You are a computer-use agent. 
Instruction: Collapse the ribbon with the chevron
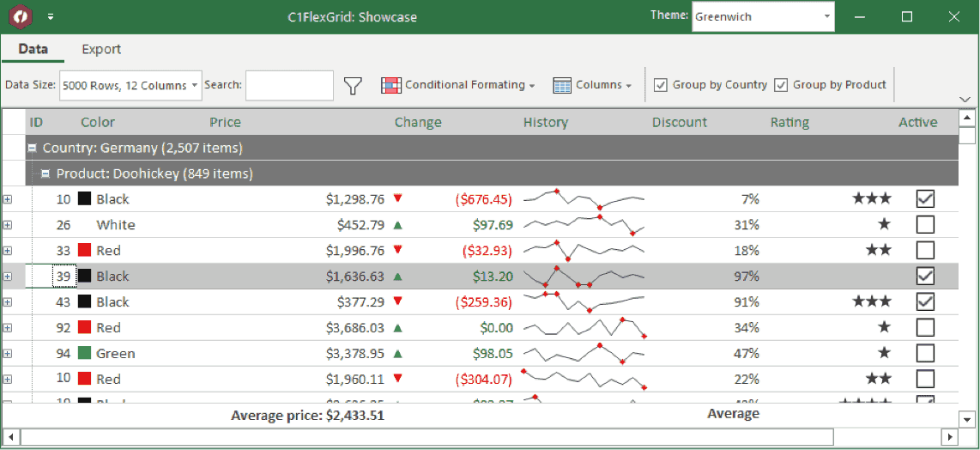pyautogui.click(x=965, y=100)
